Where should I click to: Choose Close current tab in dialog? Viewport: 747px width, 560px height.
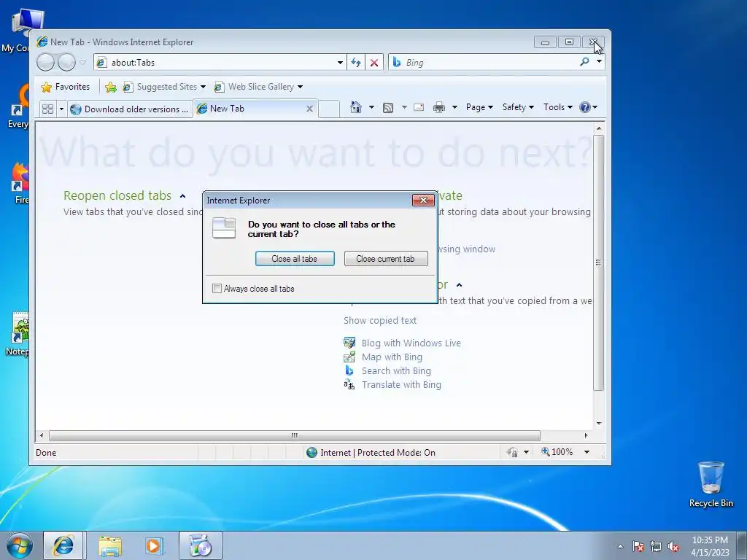(386, 259)
